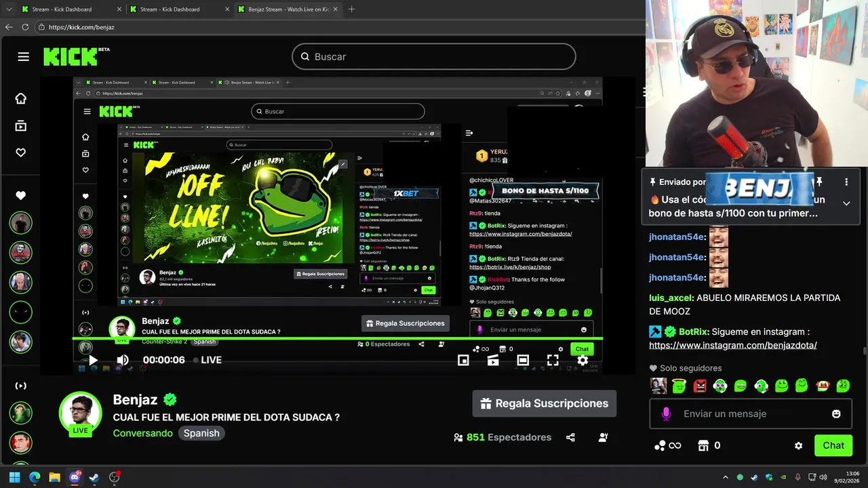Open Microsoft Edge from the taskbar
The image size is (868, 488).
(35, 477)
